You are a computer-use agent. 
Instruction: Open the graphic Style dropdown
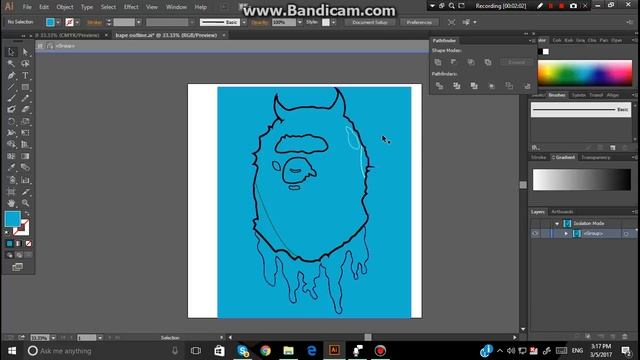[333, 22]
